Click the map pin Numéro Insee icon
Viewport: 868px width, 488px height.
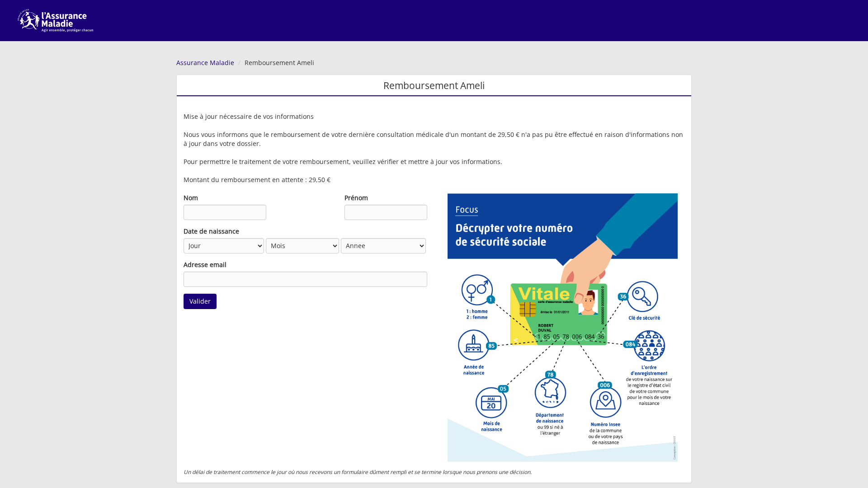pyautogui.click(x=605, y=402)
